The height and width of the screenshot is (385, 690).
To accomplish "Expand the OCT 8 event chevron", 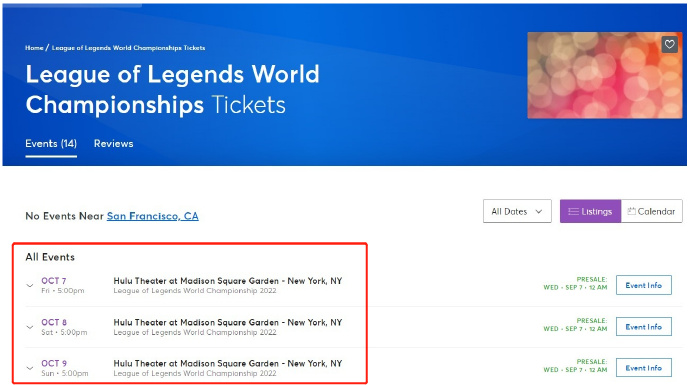I will coord(30,327).
